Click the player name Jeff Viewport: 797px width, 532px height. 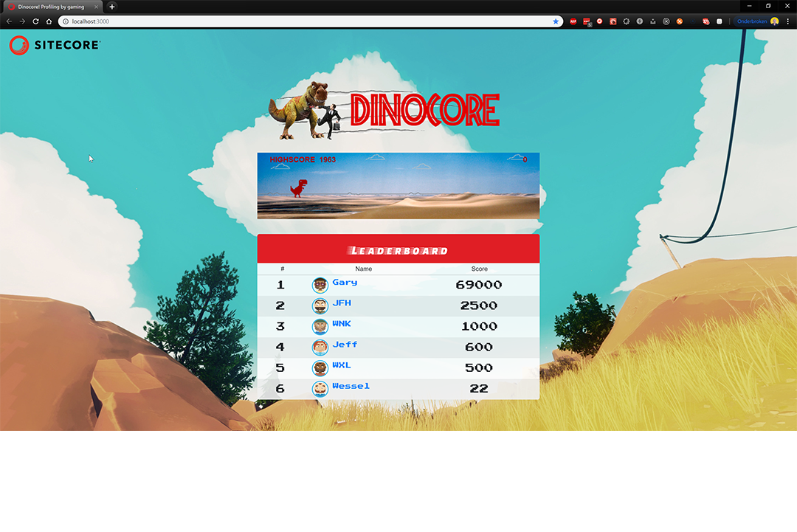[345, 345]
